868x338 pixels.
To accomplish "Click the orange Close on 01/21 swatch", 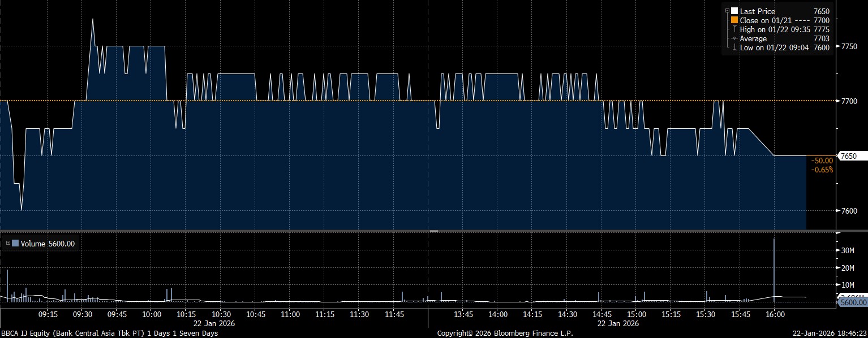I will (734, 20).
